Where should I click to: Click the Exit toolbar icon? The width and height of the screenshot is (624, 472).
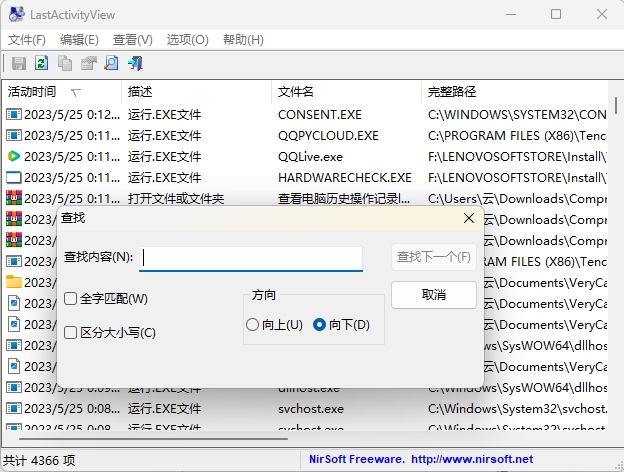(135, 63)
